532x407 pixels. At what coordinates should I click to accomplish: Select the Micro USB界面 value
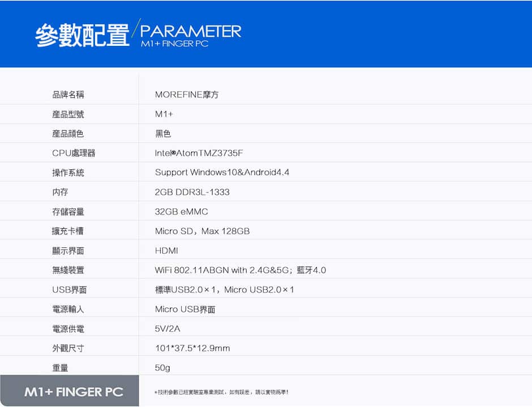coord(185,309)
